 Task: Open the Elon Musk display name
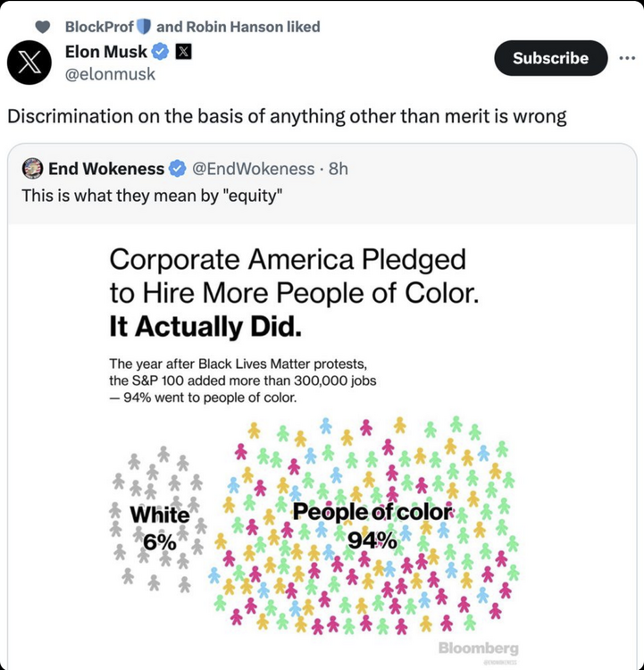coord(107,53)
